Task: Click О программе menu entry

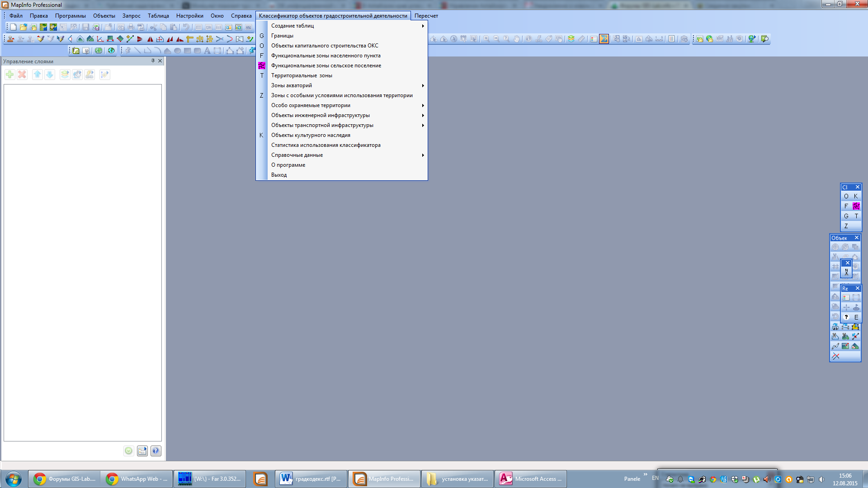Action: click(288, 165)
